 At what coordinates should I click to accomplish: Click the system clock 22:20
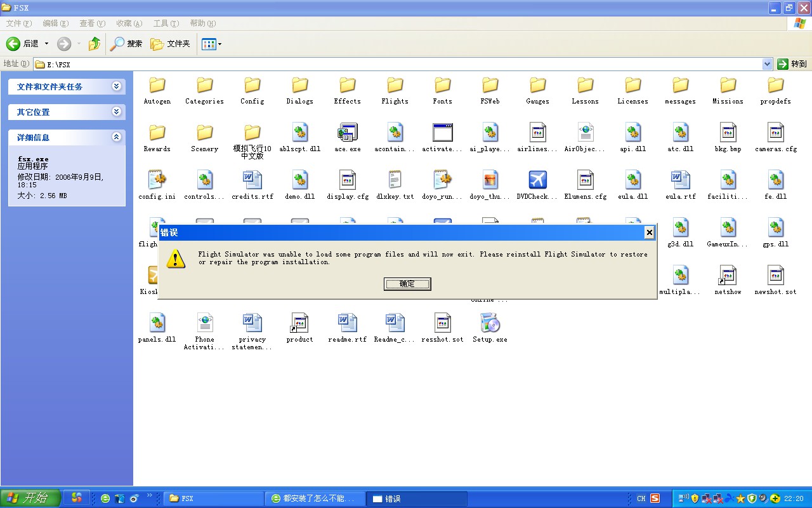tap(794, 499)
